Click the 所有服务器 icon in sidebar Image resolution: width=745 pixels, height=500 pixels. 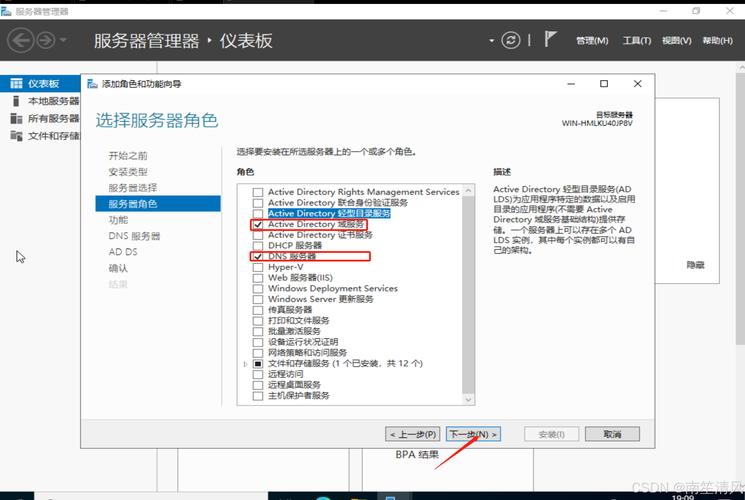(16, 118)
